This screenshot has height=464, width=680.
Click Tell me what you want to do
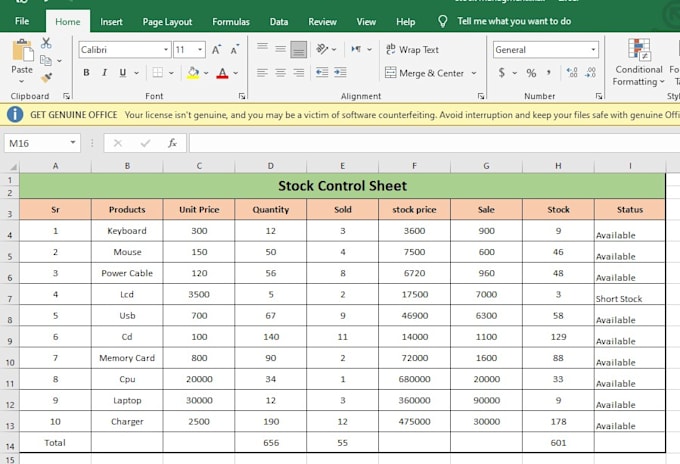coord(514,21)
